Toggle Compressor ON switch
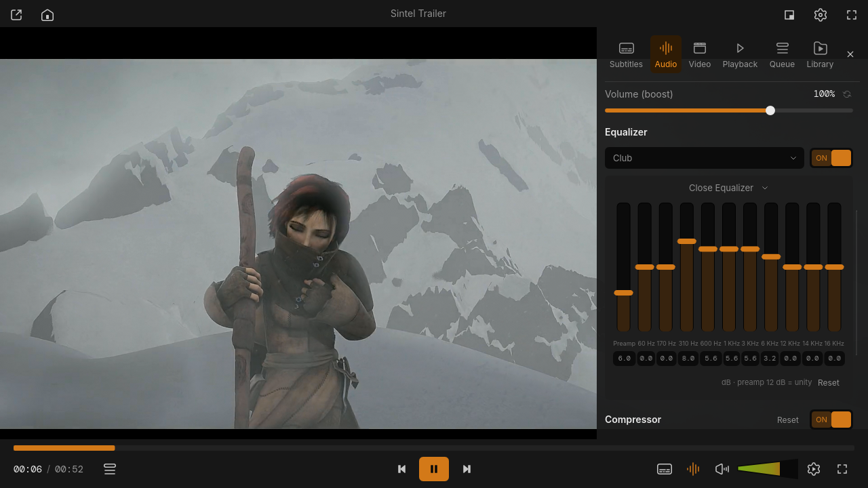This screenshot has height=488, width=868. [x=831, y=420]
